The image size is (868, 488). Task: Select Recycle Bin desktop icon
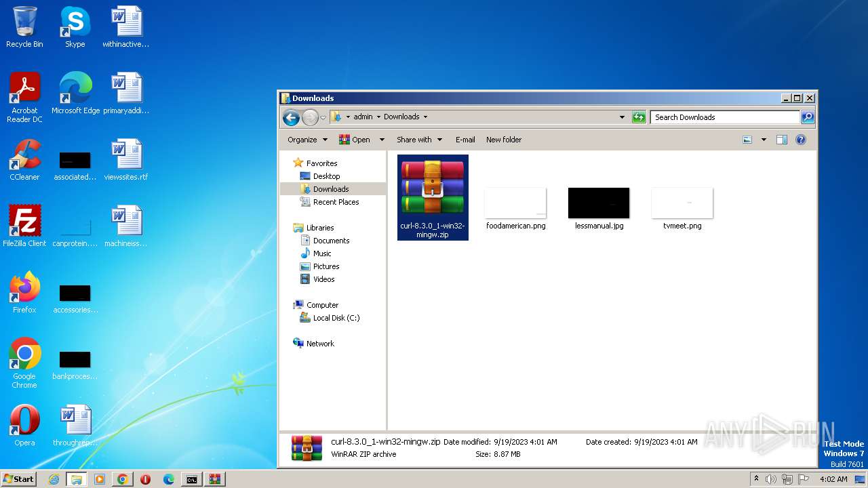24,27
